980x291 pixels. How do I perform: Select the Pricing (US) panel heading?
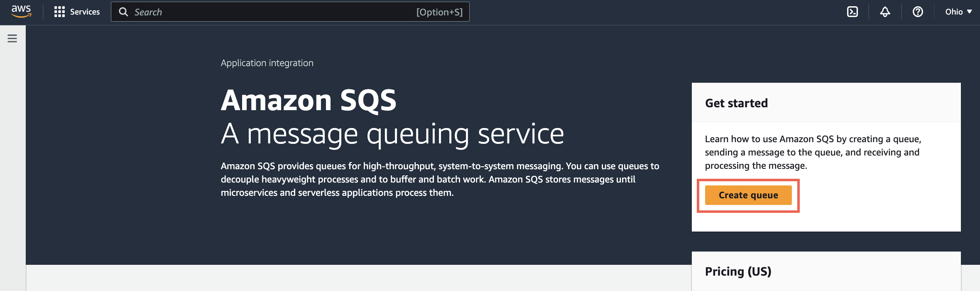pyautogui.click(x=738, y=271)
